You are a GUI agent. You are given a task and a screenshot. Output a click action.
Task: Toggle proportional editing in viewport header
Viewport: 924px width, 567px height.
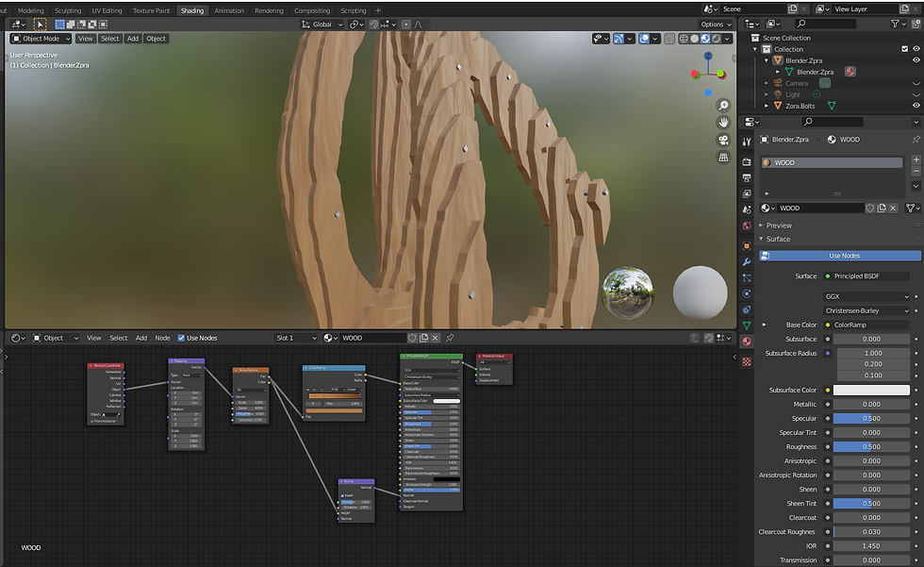click(x=406, y=25)
